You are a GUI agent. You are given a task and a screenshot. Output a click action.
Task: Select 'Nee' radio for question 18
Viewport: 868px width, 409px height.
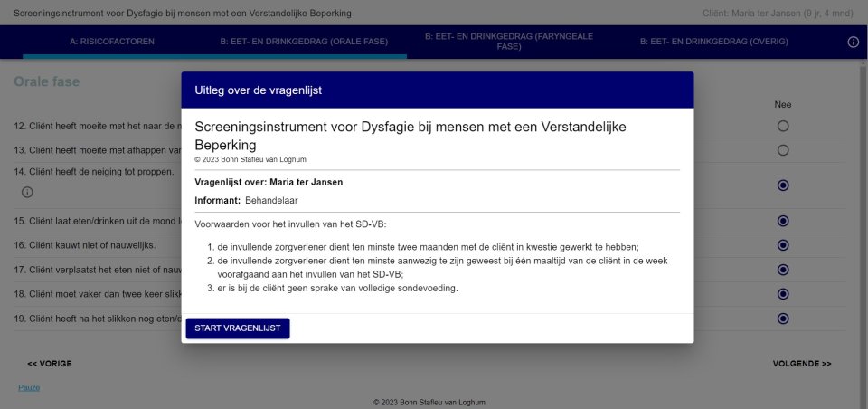[783, 294]
